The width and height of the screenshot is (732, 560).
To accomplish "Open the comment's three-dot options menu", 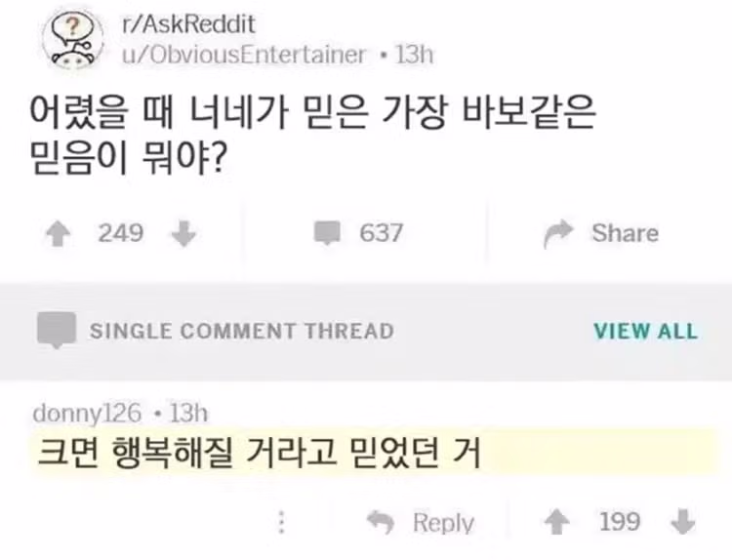I will pyautogui.click(x=282, y=522).
